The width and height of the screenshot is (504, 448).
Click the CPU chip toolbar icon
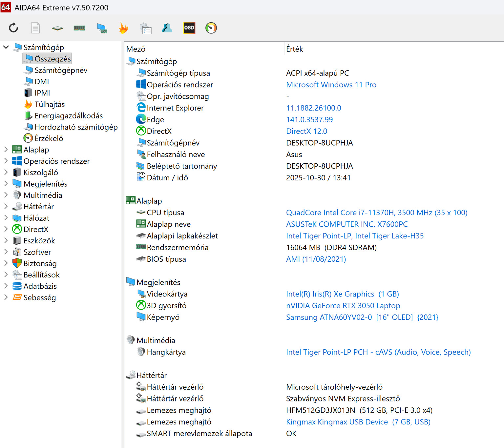pos(57,28)
